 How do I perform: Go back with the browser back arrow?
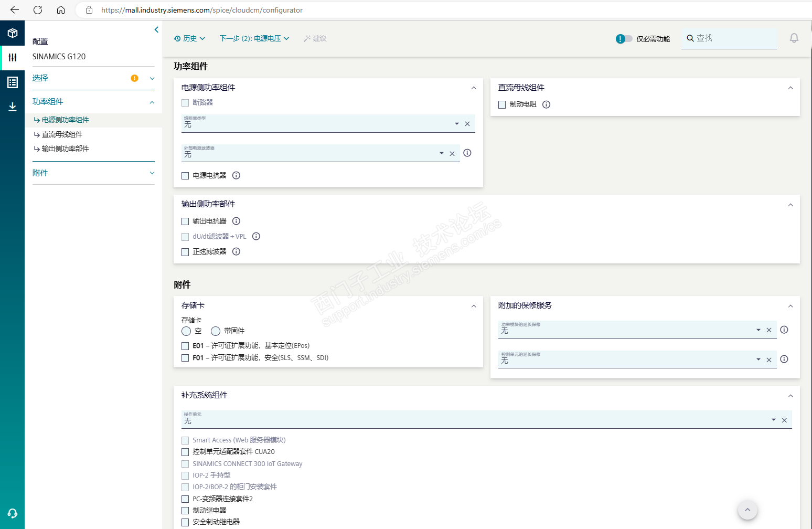click(x=15, y=10)
